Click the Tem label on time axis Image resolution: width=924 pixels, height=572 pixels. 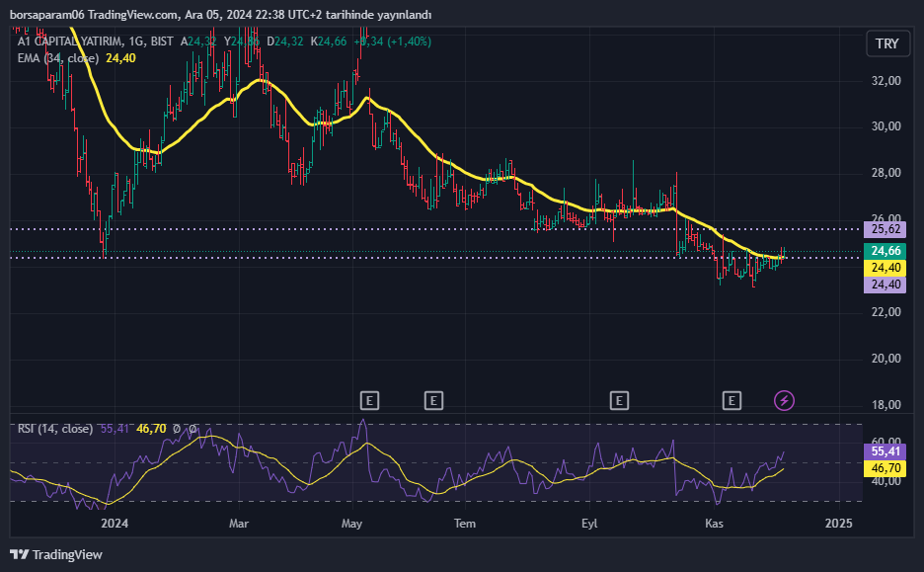coord(465,524)
